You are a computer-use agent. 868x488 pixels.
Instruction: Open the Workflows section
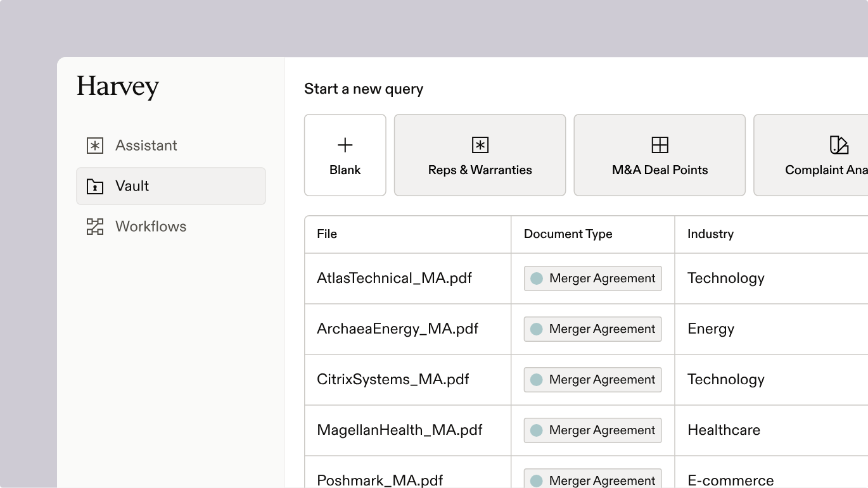click(x=171, y=227)
